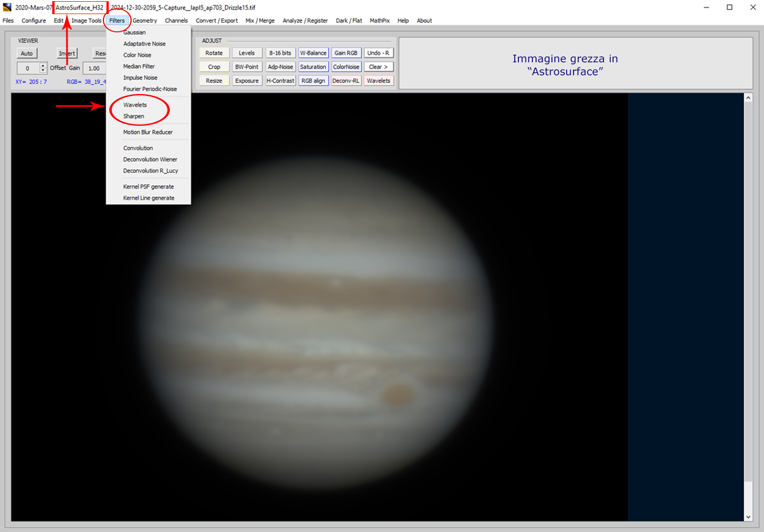Open the Geometry menu

point(145,21)
